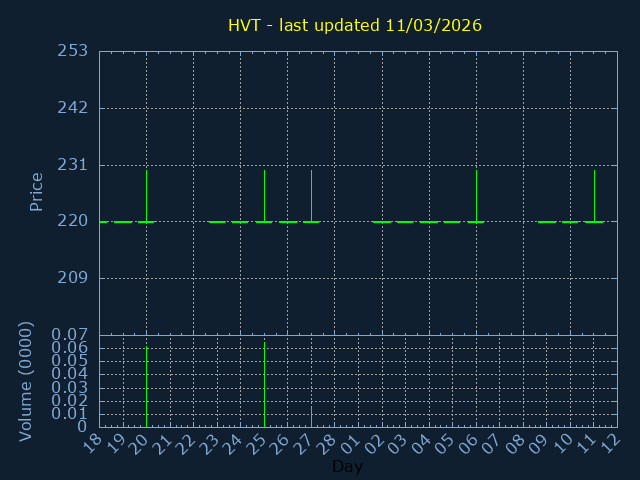
Task: Click the green volume bar on day 20
Action: pos(146,387)
